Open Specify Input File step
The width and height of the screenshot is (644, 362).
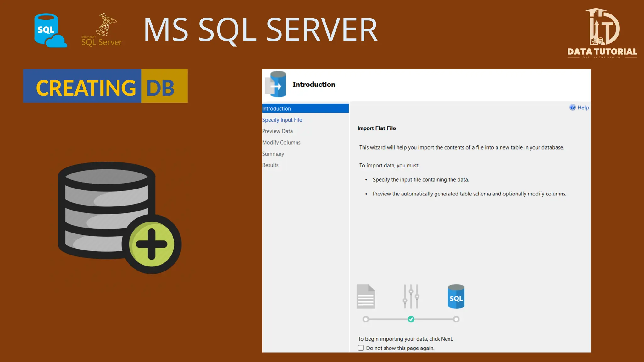click(282, 120)
